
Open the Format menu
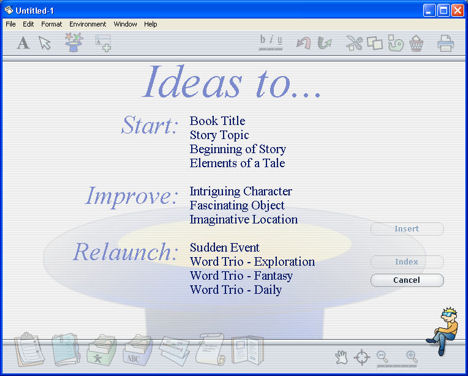coord(52,24)
